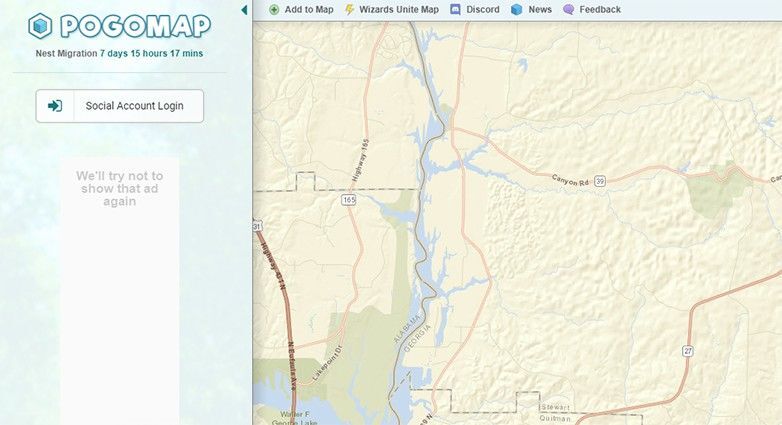This screenshot has width=782, height=425.
Task: Click the Nest Migration countdown text
Action: point(119,53)
